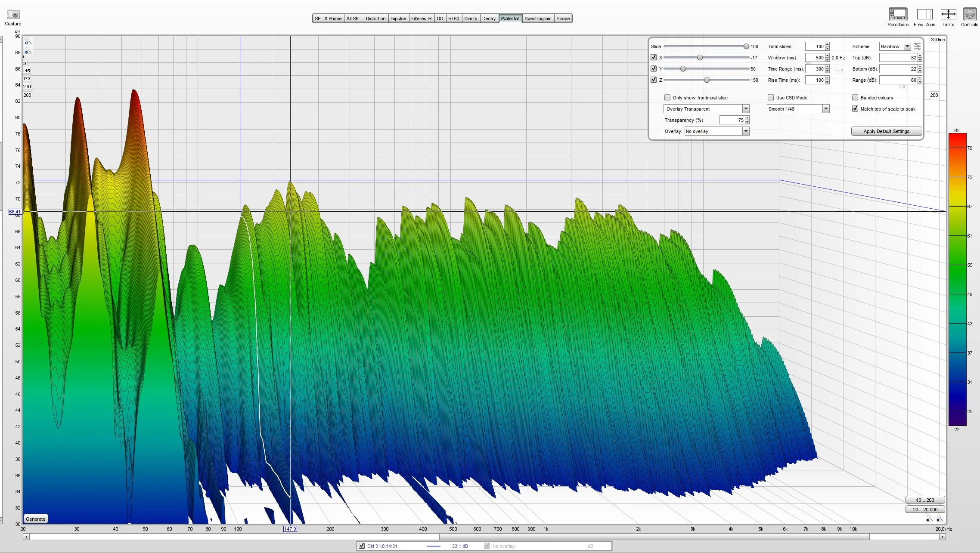The height and width of the screenshot is (553, 980).
Task: Switch to the Distortion tab
Action: click(x=375, y=19)
